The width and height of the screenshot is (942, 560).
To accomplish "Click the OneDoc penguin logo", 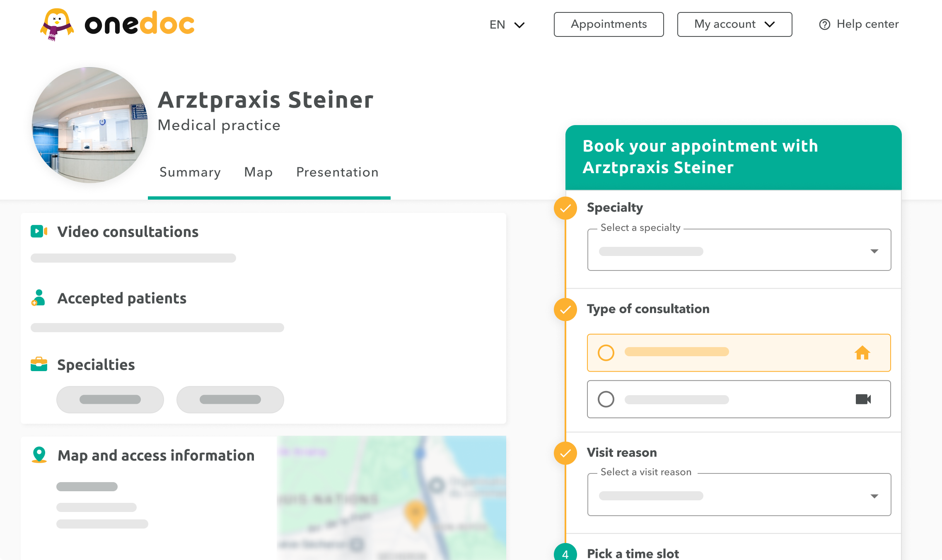I will tap(58, 24).
